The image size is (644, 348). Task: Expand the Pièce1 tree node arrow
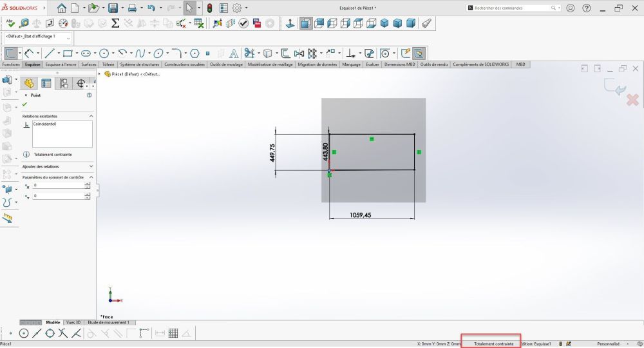point(99,74)
